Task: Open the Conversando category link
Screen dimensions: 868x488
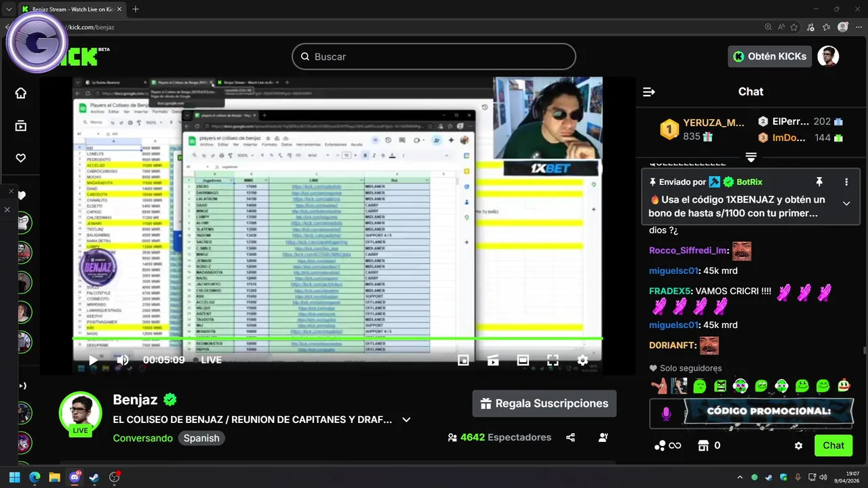Action: click(143, 438)
